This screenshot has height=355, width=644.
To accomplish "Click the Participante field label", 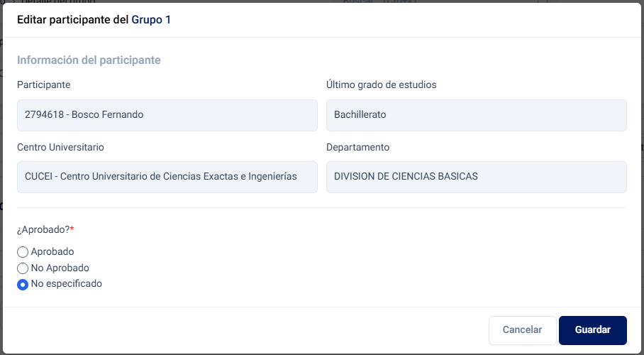I will click(x=43, y=85).
